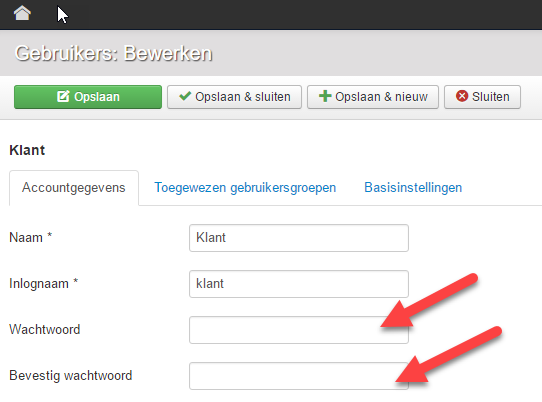
Task: Click into the Inlognaam text box
Action: 299,284
